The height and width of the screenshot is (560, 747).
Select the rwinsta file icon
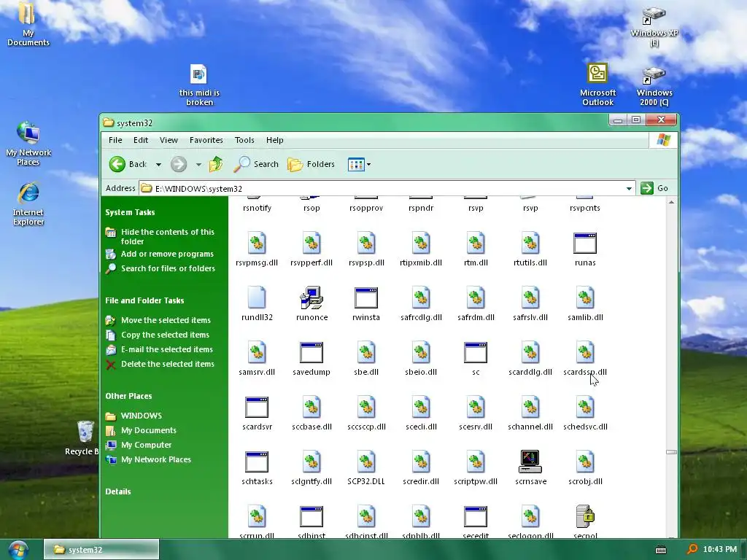366,298
